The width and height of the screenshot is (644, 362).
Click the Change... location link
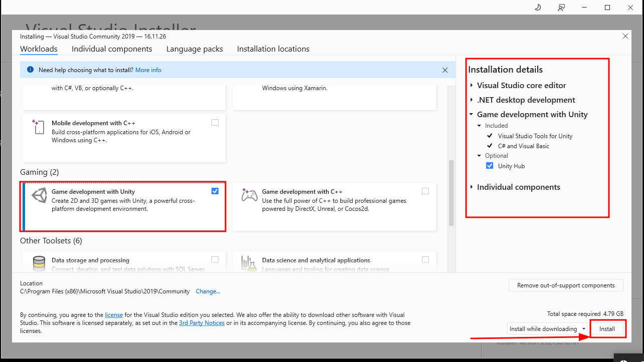point(208,291)
